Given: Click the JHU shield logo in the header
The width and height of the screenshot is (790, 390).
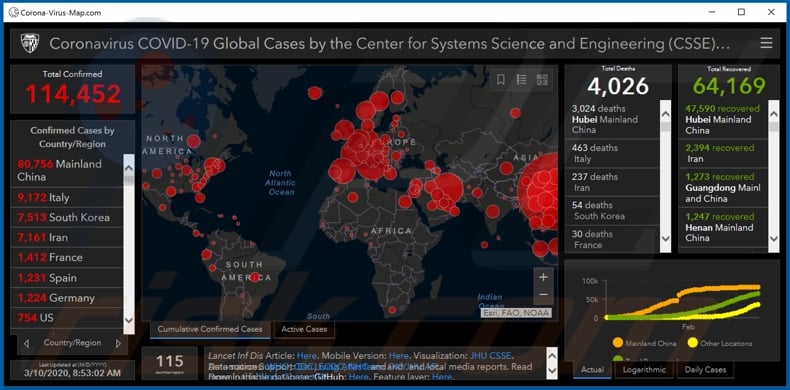Looking at the screenshot, I should (x=30, y=43).
